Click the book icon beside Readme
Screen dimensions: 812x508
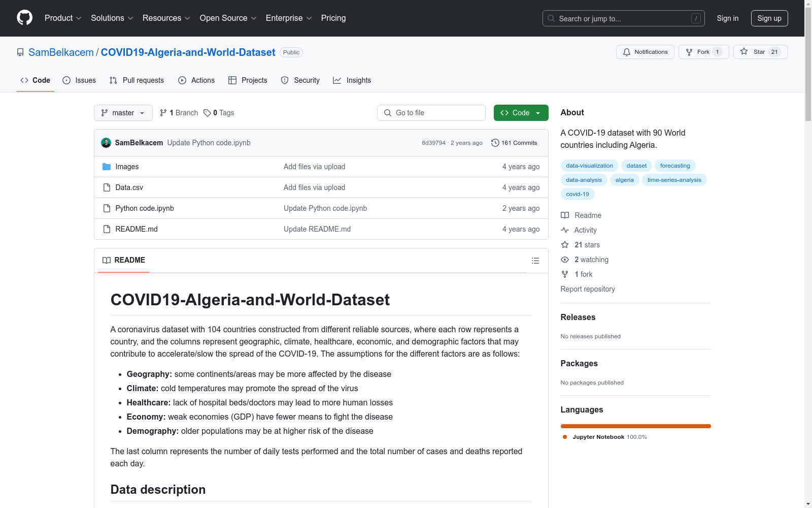pos(565,215)
